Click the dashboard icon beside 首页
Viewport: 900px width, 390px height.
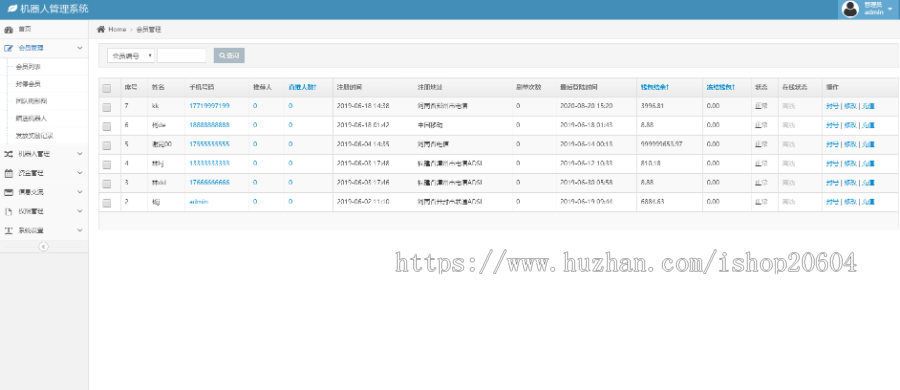(x=9, y=29)
